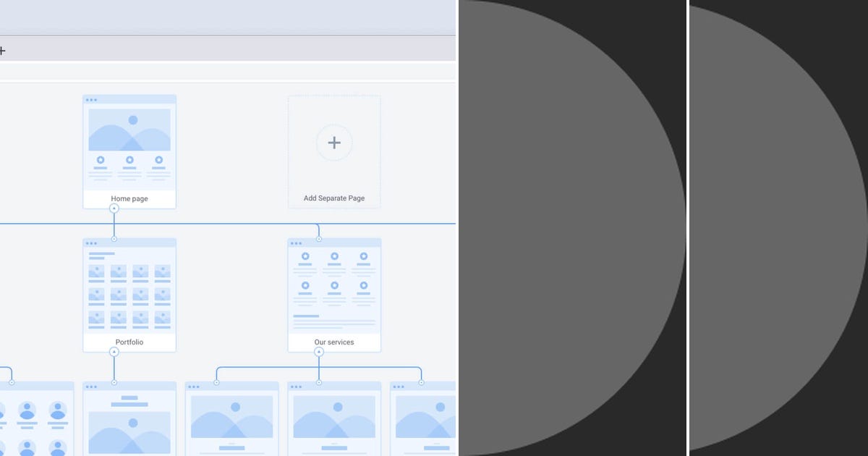Click the Add Separate Page label
868x456 pixels.
coord(333,198)
